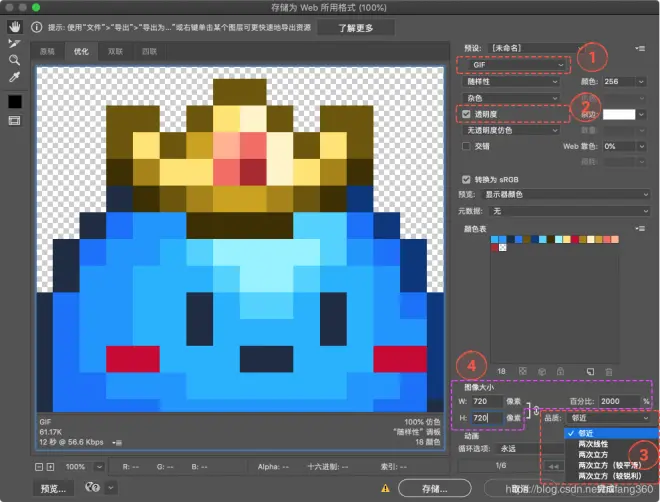Click the W width input field
Screen dimensions: 660x502
[x=487, y=401]
